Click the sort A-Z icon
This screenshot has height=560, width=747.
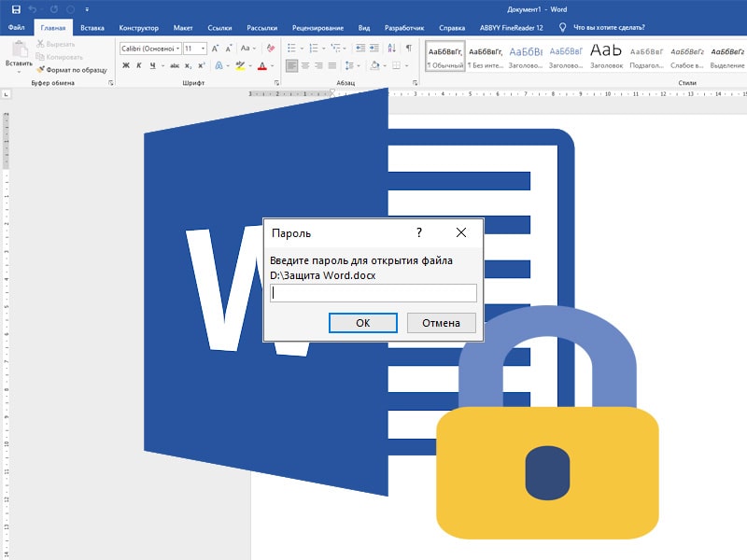pos(391,49)
